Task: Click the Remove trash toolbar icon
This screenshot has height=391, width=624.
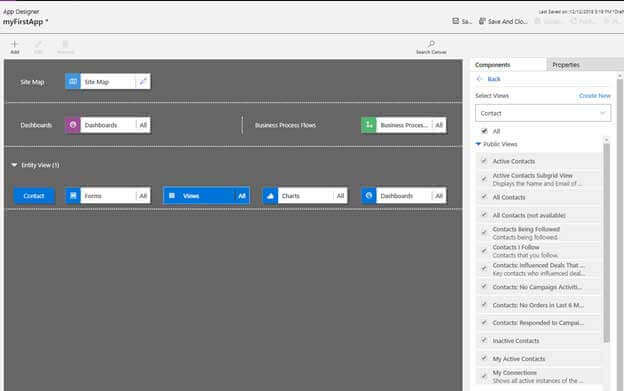Action: (65, 44)
